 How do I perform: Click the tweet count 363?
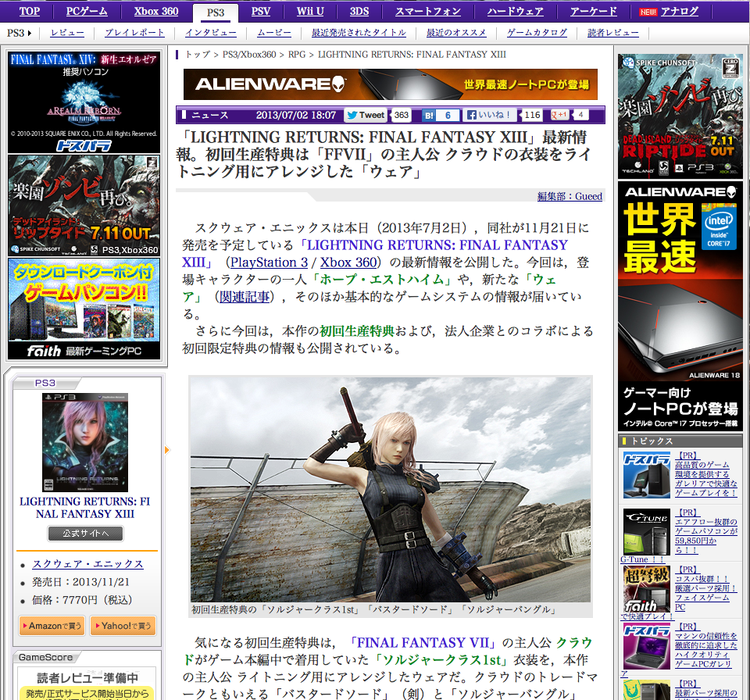pyautogui.click(x=402, y=115)
